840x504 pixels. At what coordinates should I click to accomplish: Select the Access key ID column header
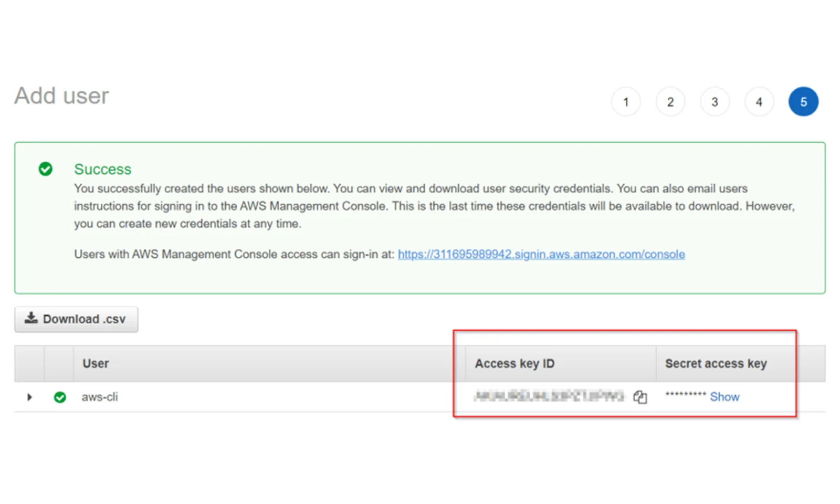pos(514,363)
